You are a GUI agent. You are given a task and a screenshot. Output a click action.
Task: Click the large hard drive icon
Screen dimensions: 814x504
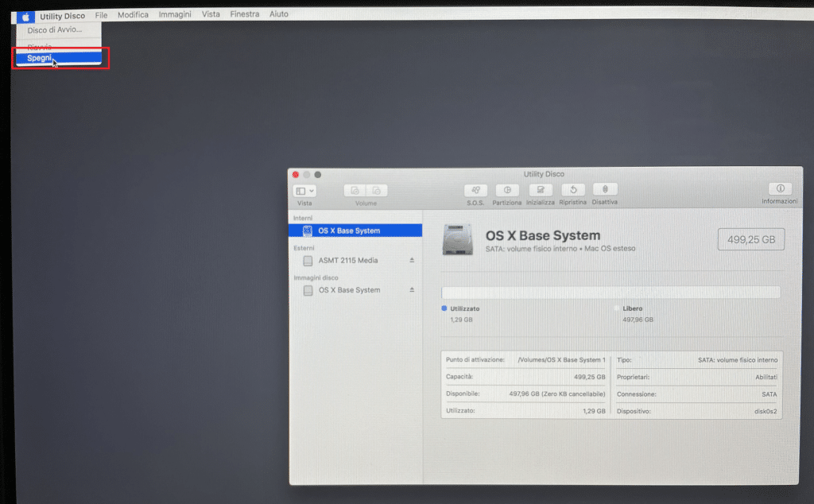pyautogui.click(x=457, y=239)
